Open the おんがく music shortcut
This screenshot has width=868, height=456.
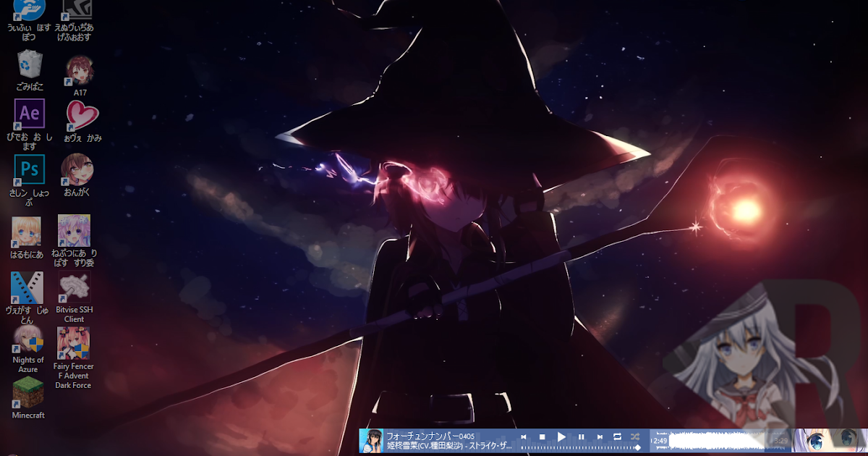click(77, 169)
